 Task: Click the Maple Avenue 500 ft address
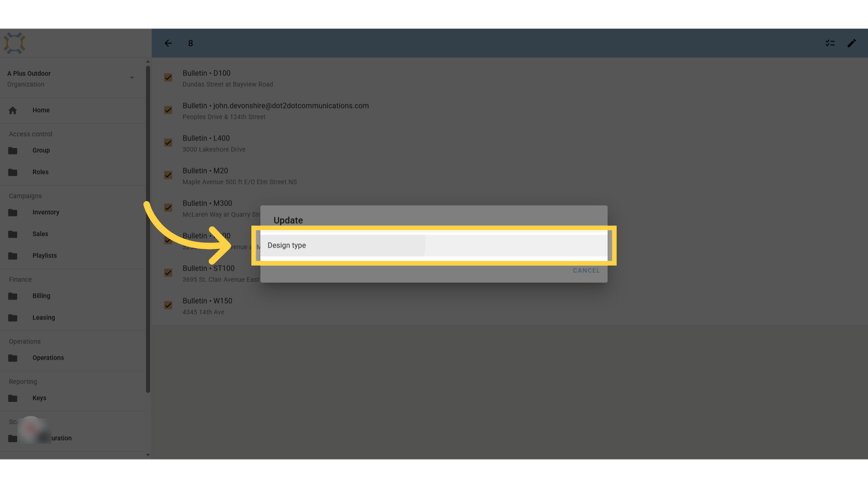point(240,182)
